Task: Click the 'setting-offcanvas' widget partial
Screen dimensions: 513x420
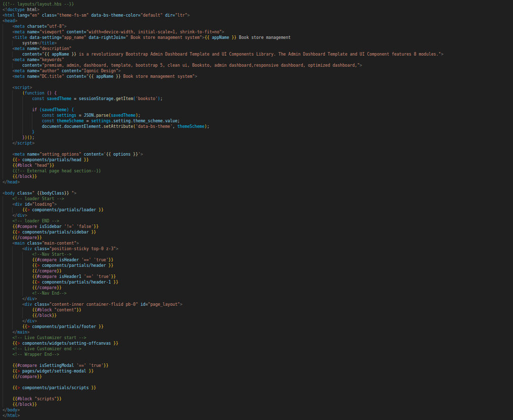Action: coord(65,343)
